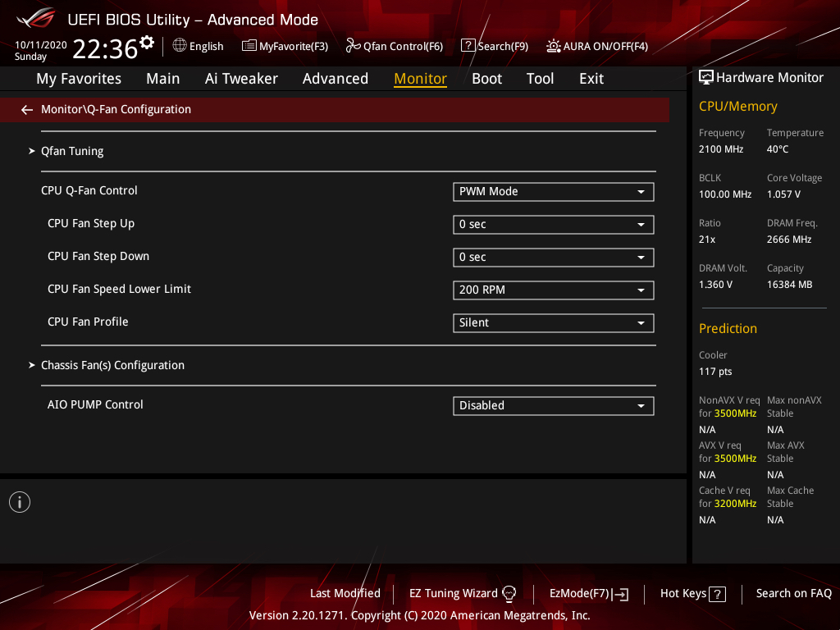Click the 10/11/2020 date text

click(x=41, y=45)
